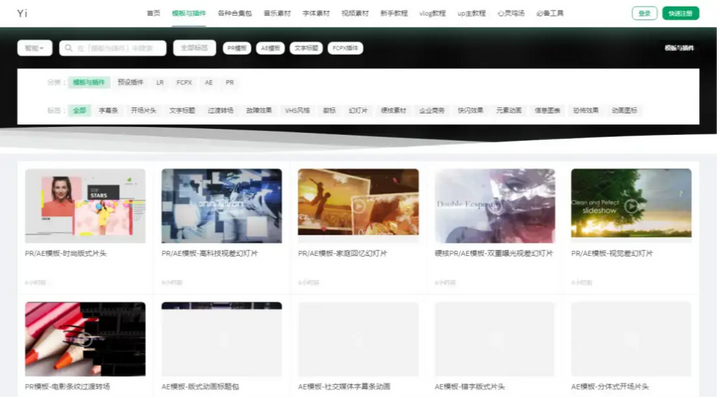Click the green 快速注册 button
Viewport: 720px width, 398px height.
[681, 13]
